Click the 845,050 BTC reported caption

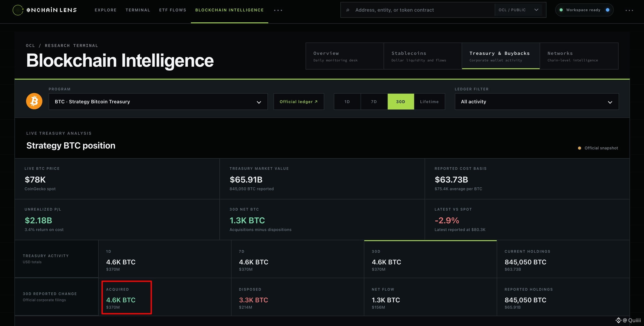pyautogui.click(x=251, y=189)
